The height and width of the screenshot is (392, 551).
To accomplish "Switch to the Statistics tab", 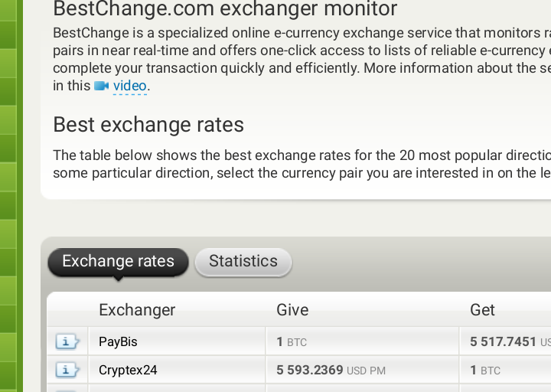I will (243, 261).
